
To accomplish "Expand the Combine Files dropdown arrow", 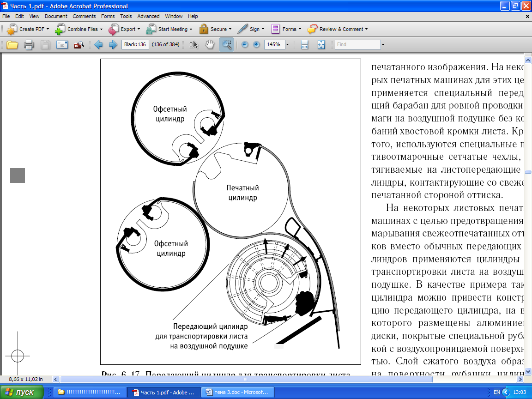I will coord(101,29).
